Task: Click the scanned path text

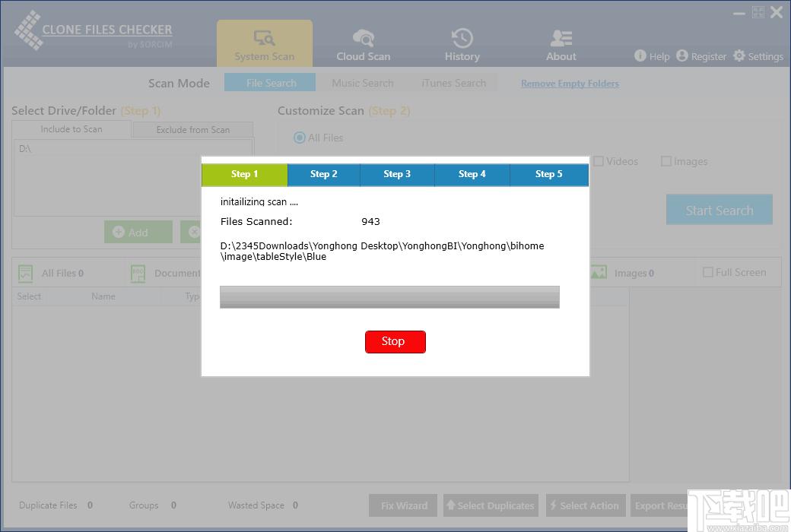Action: 382,251
